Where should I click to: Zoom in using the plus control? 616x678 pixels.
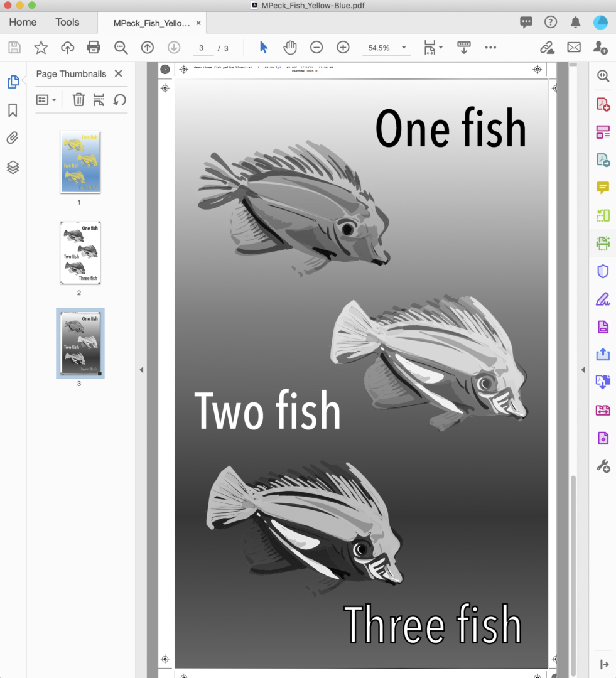(x=343, y=47)
